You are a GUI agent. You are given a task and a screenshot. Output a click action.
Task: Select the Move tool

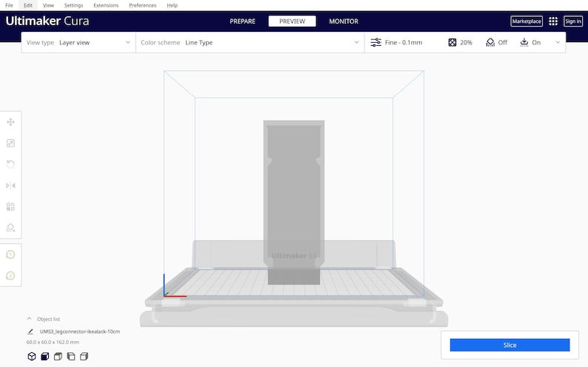10,122
